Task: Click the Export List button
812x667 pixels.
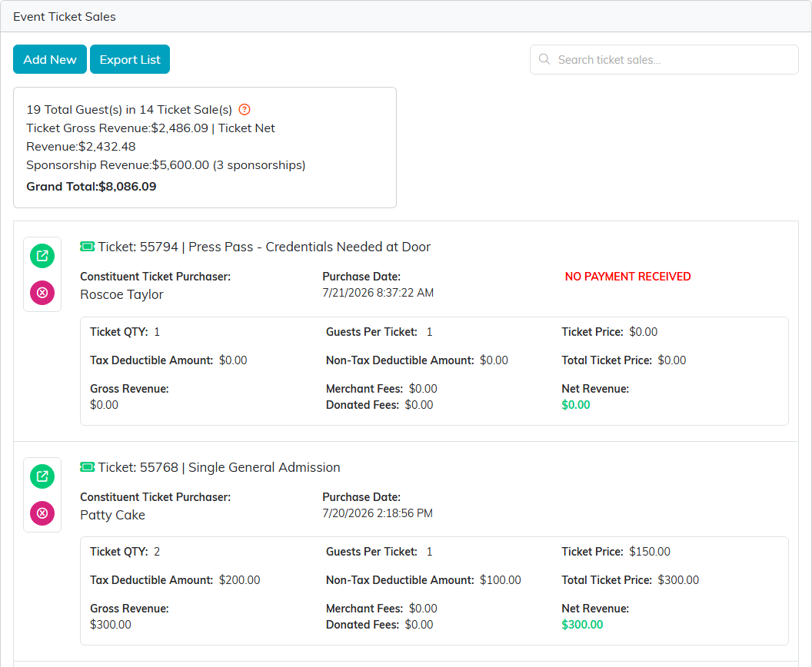Action: (x=130, y=59)
